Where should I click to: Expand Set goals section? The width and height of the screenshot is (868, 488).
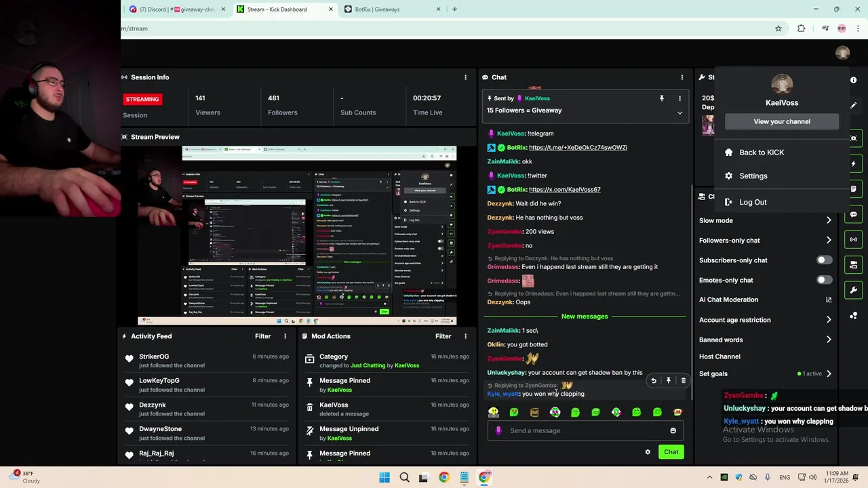point(829,373)
